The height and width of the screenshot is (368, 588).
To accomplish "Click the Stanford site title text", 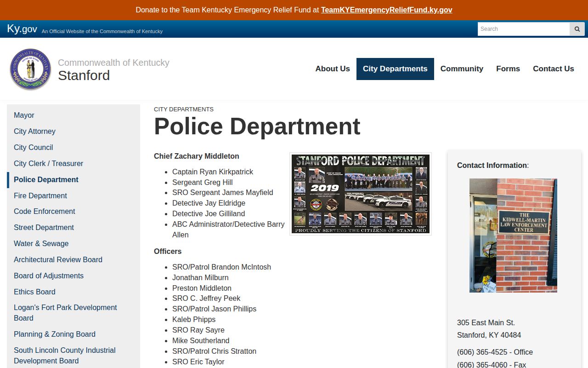I will 84,75.
